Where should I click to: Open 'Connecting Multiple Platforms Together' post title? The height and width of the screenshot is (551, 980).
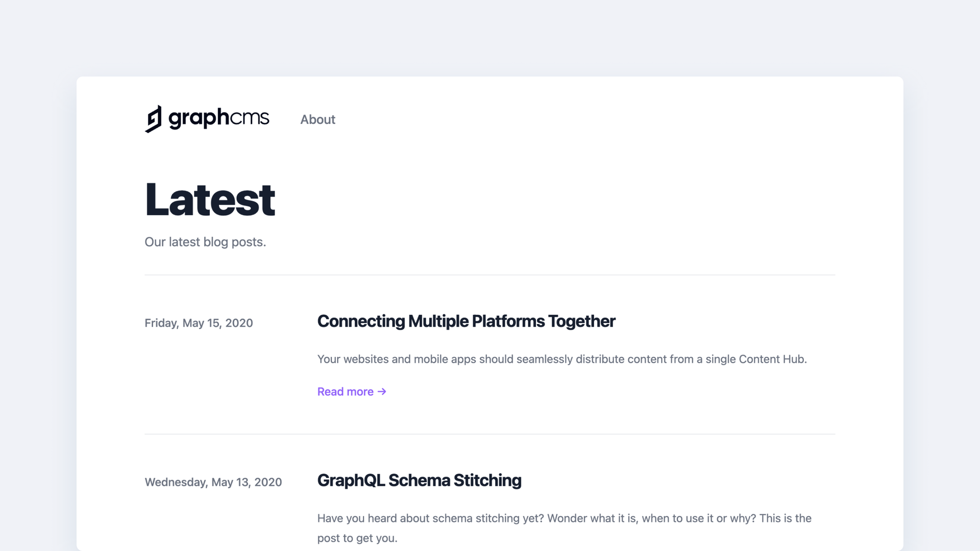click(465, 321)
